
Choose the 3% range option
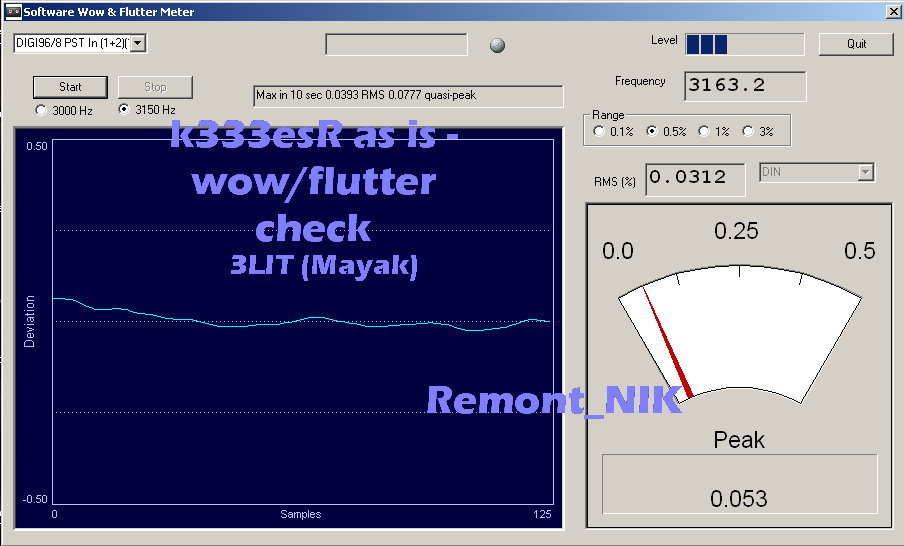748,131
